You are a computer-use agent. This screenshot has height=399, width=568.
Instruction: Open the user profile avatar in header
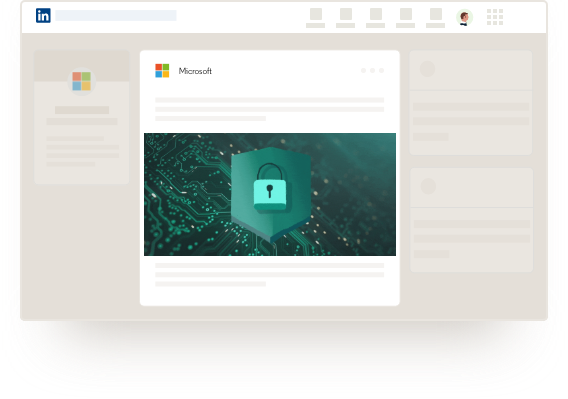coord(464,17)
